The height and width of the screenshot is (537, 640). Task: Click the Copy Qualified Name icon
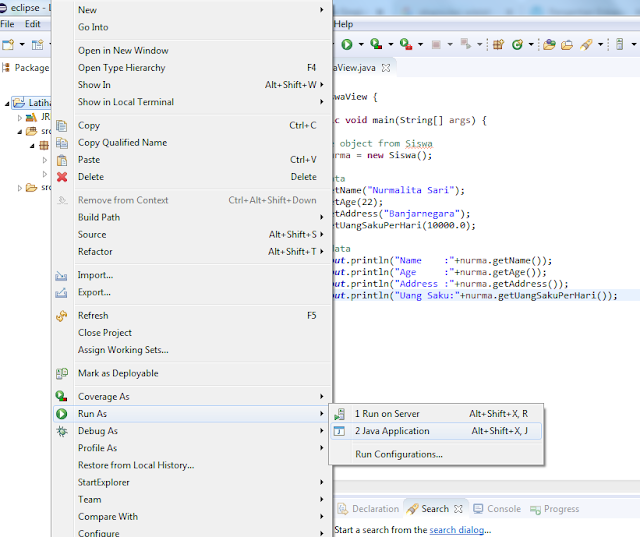(62, 143)
